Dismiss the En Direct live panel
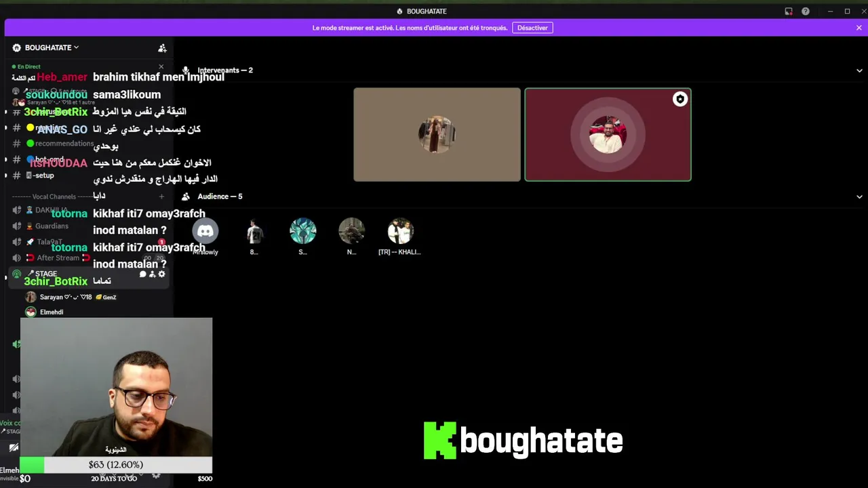The image size is (868, 488). pos(161,66)
